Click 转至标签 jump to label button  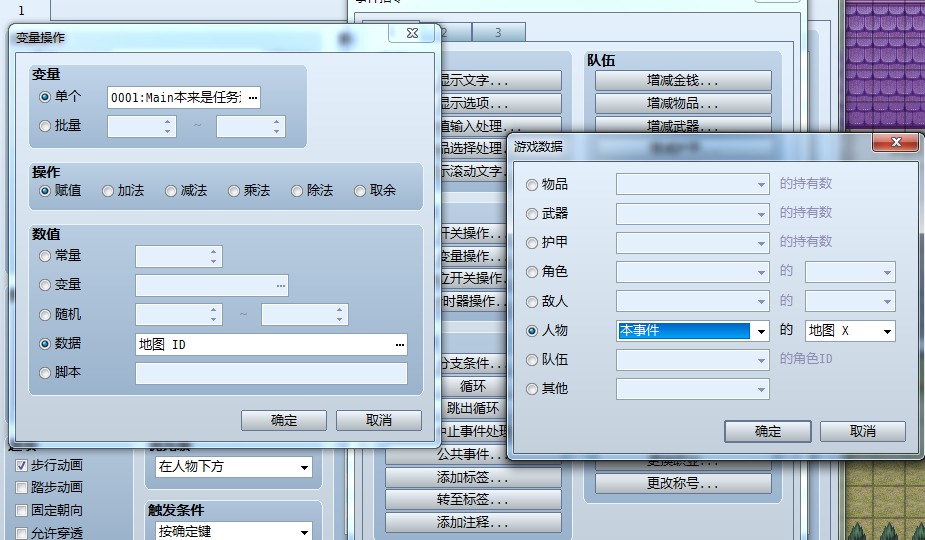pos(473,499)
